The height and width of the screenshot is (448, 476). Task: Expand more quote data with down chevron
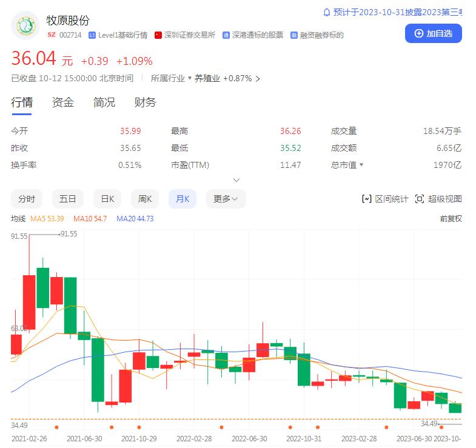[x=236, y=180]
